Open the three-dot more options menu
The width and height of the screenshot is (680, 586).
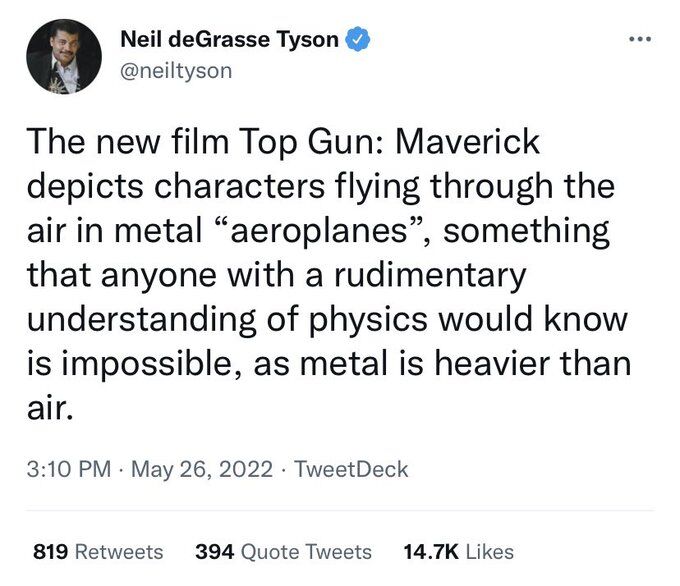640,39
